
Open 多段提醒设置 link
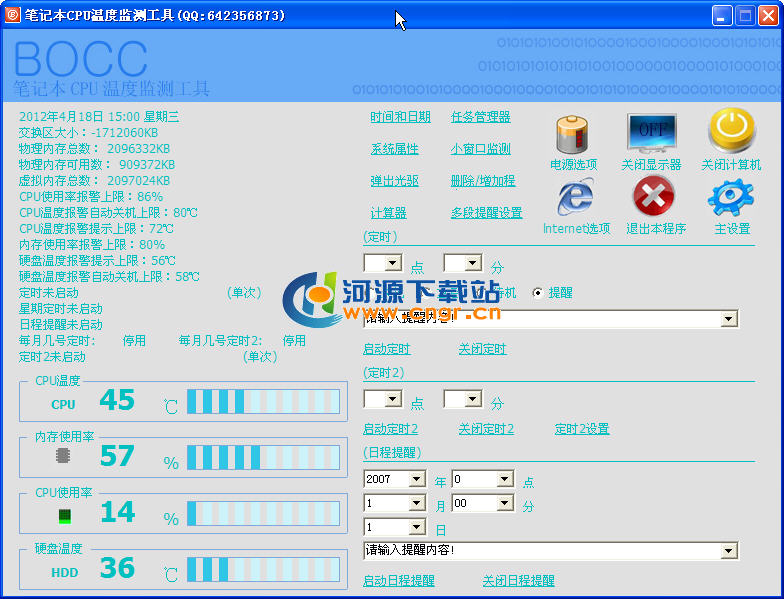click(486, 213)
